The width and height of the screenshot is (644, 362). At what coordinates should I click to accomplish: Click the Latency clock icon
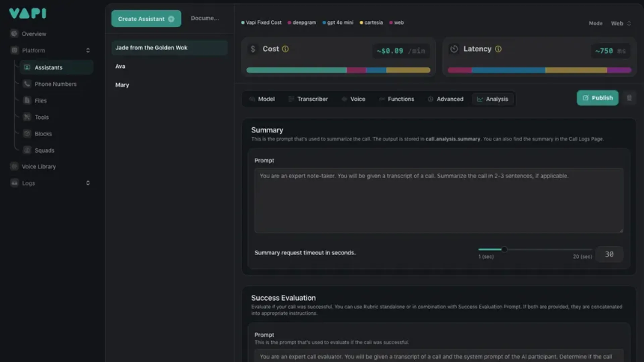[454, 49]
